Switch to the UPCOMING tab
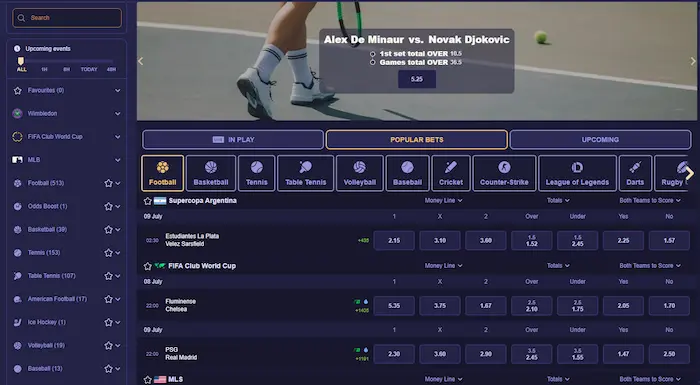 pyautogui.click(x=600, y=140)
